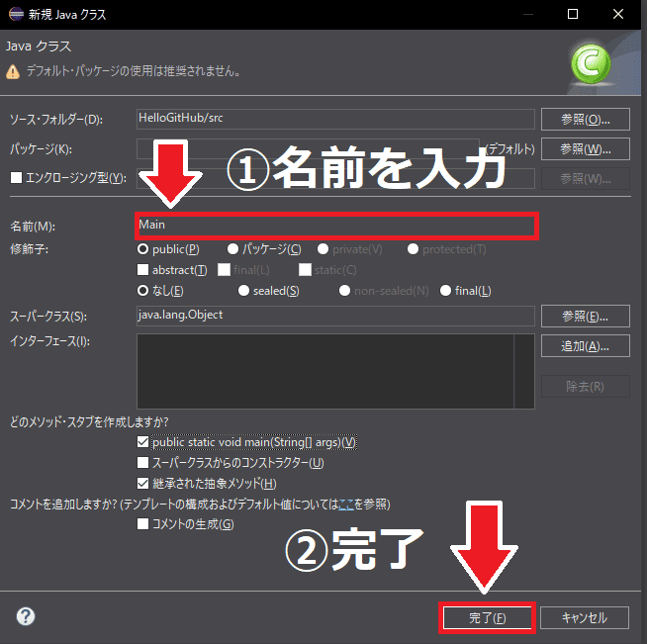Click the 名前 field containing Main

[x=336, y=225]
